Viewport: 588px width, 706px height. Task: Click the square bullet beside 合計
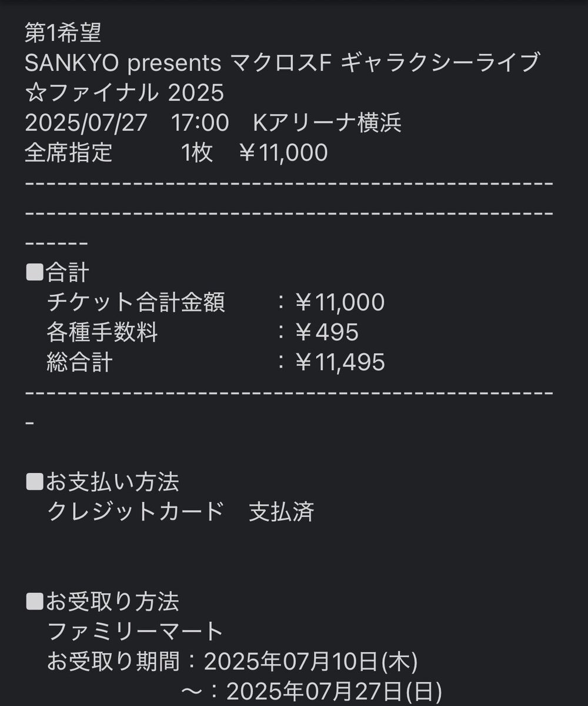[x=35, y=273]
